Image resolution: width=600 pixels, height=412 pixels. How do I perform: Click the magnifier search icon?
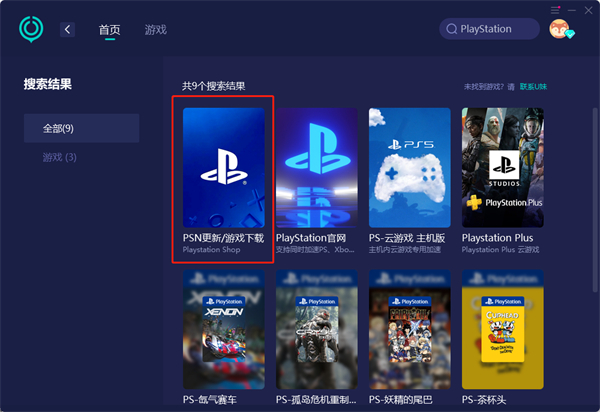[x=452, y=29]
